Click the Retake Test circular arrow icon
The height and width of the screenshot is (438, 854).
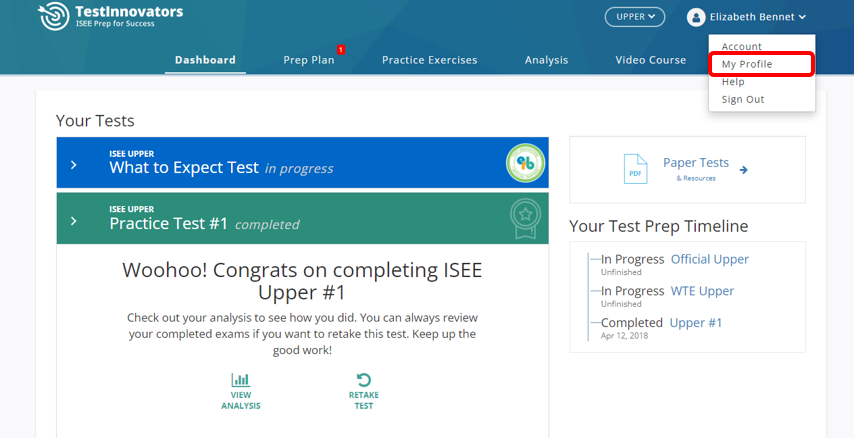363,380
